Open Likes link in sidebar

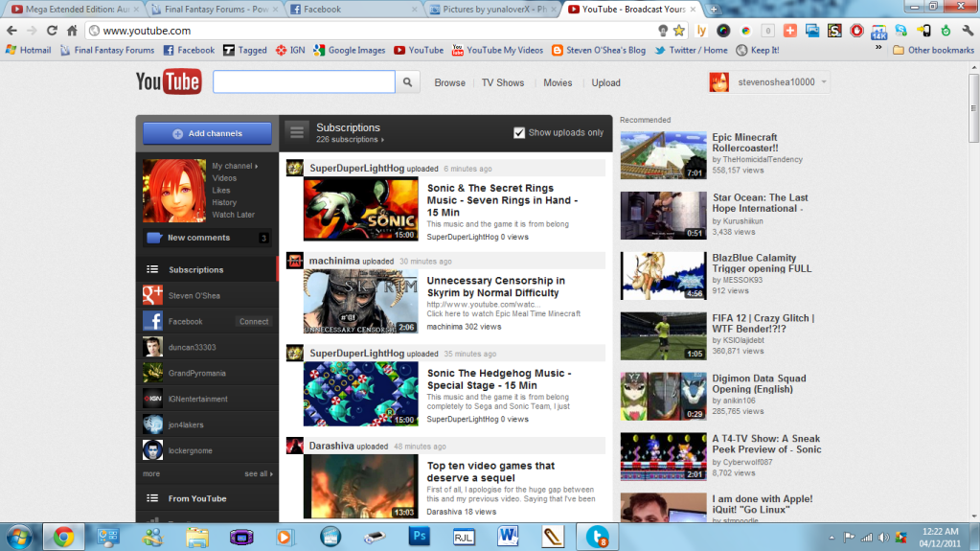[220, 190]
